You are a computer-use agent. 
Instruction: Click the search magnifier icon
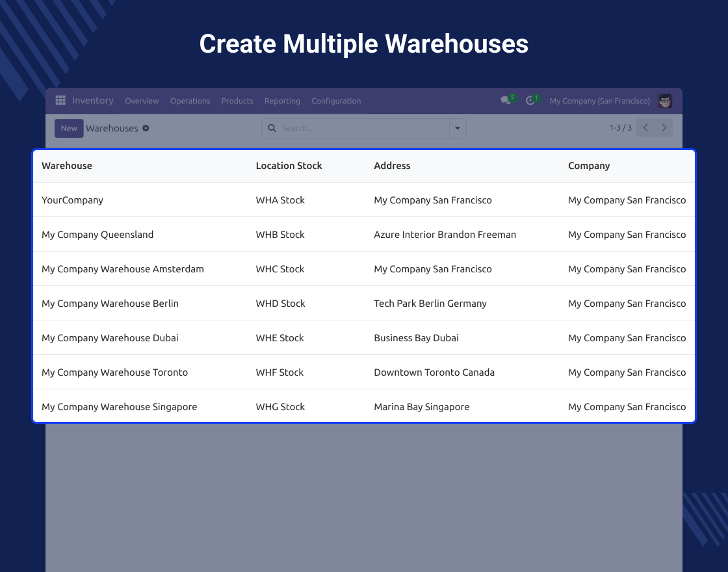tap(272, 128)
